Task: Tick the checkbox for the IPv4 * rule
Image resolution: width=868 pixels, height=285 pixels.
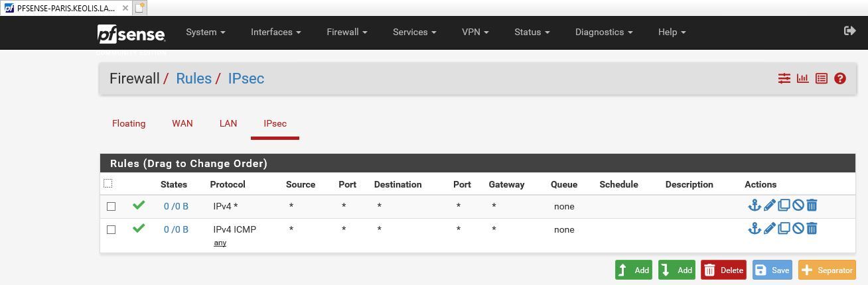Action: click(x=111, y=206)
